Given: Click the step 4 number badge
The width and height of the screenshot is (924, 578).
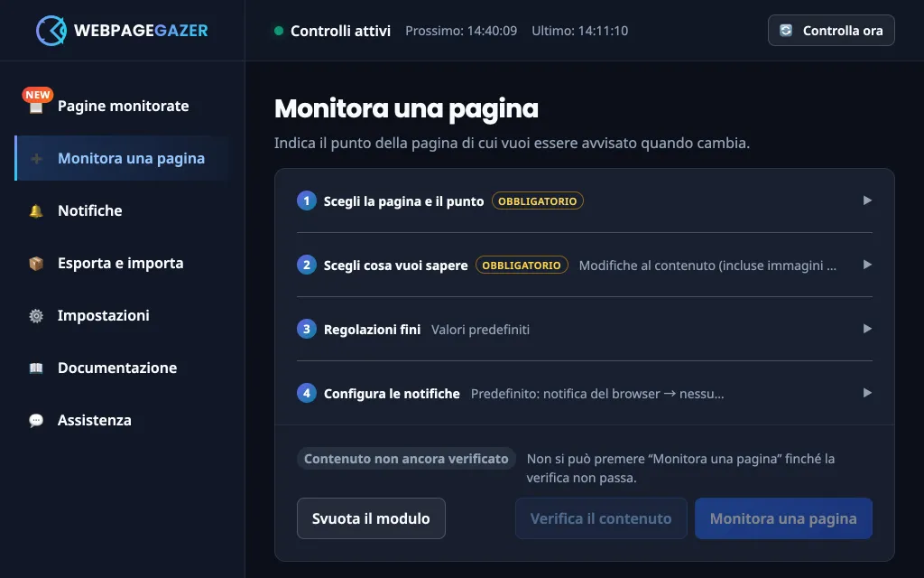Looking at the screenshot, I should 307,393.
